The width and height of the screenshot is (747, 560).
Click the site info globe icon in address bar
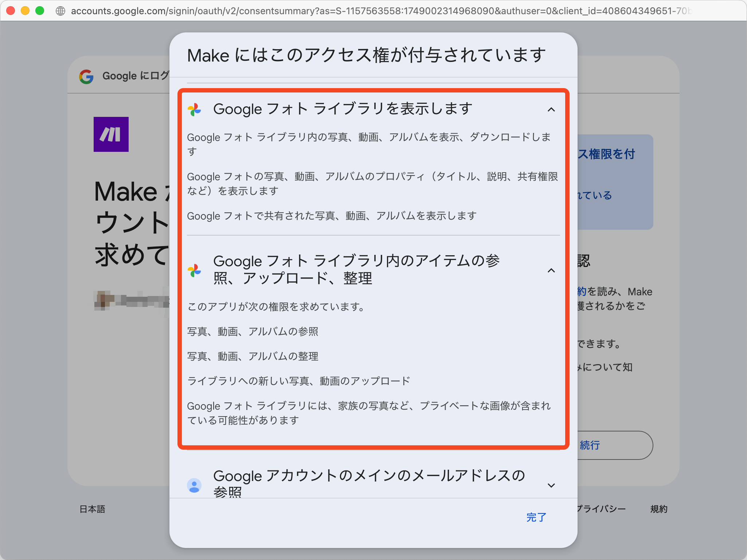point(60,11)
